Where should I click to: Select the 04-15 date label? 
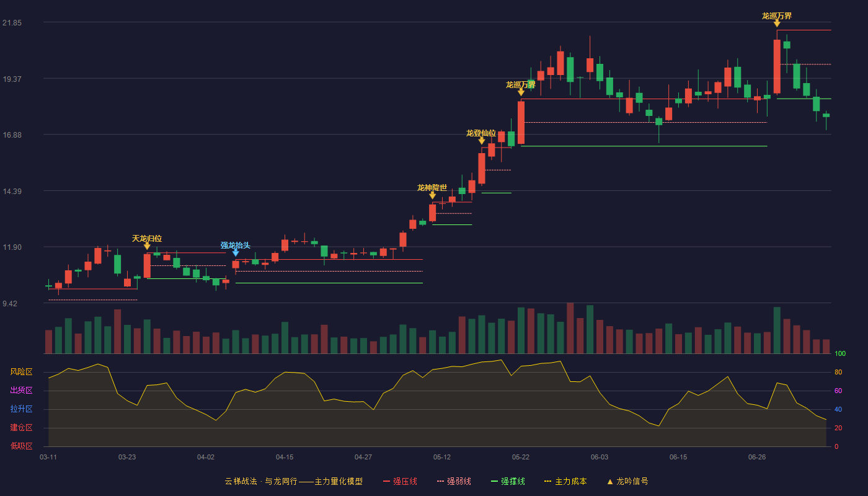pyautogui.click(x=285, y=457)
